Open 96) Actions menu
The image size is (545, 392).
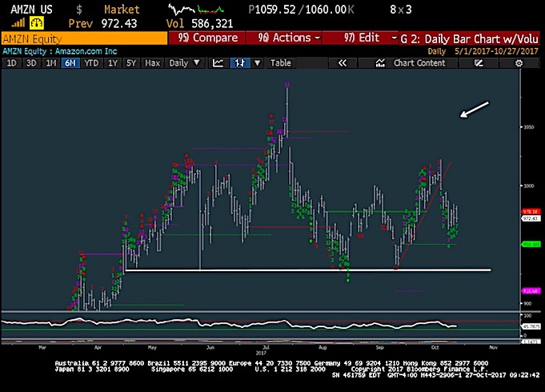pyautogui.click(x=284, y=38)
